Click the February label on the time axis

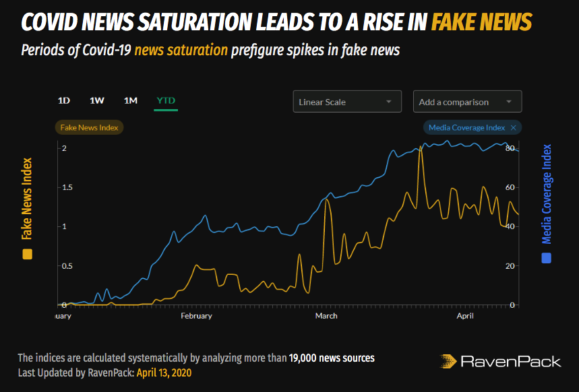196,315
